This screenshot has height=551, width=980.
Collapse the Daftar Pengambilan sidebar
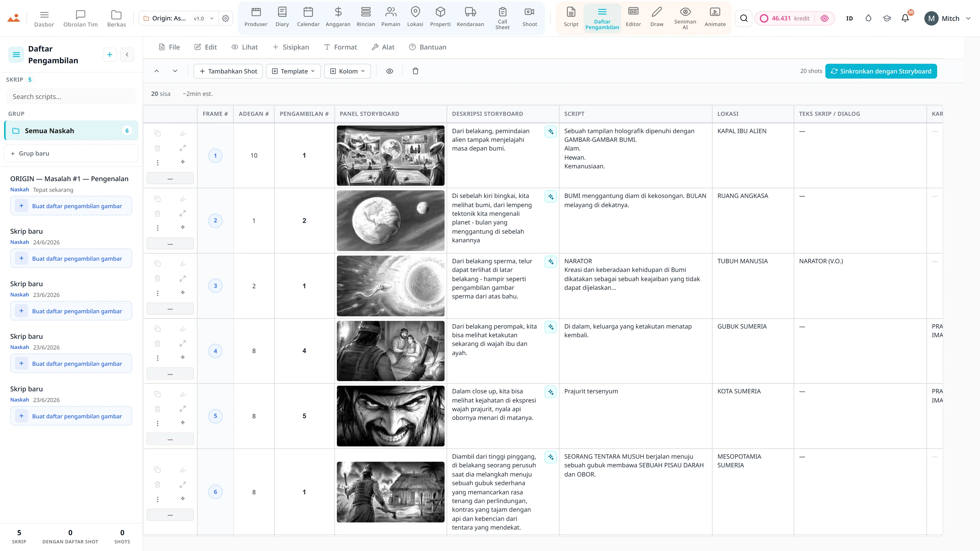pos(127,55)
